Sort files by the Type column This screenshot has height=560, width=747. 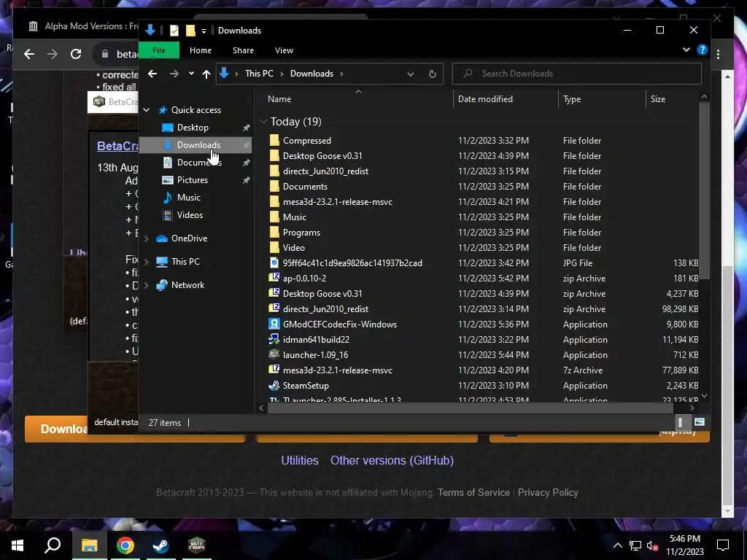(572, 99)
